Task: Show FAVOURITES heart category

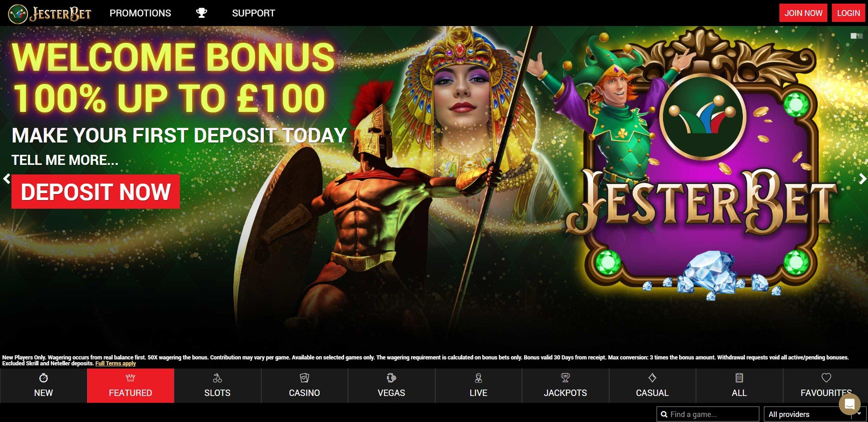Action: (826, 385)
